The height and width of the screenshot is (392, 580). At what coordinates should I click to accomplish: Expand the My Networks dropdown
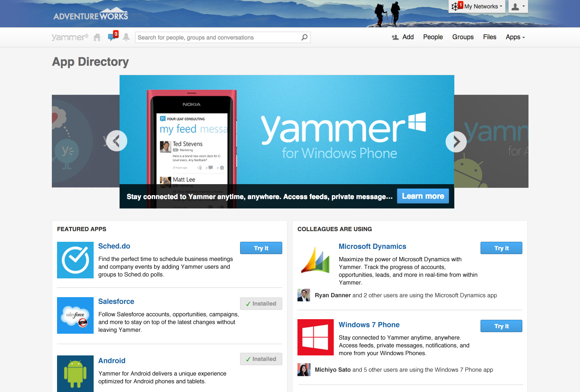(x=477, y=6)
